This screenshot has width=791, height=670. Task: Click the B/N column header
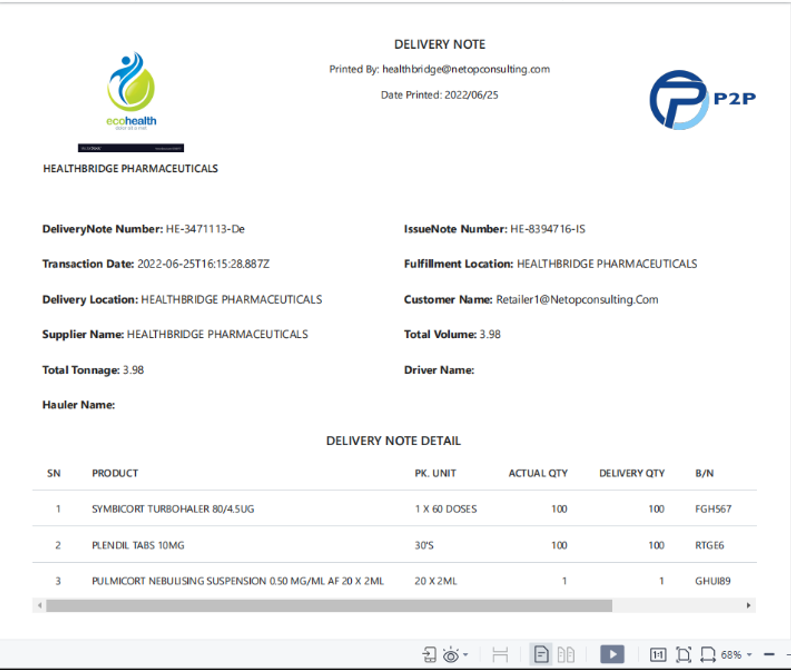point(704,473)
